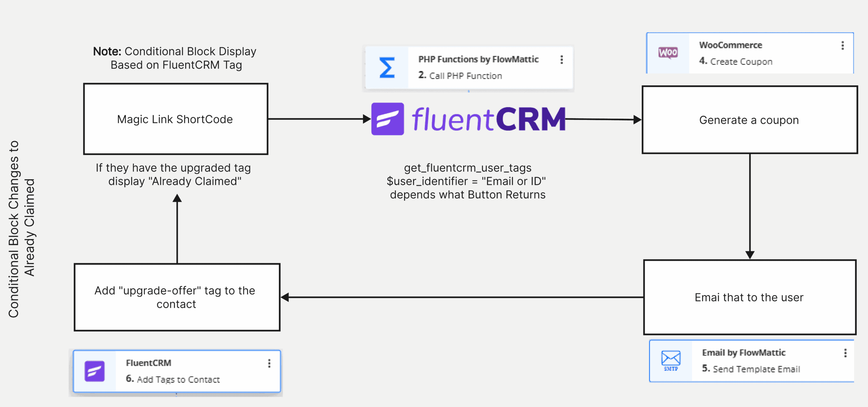Click the "depends what Button Returns" line
The width and height of the screenshot is (868, 407).
468,195
